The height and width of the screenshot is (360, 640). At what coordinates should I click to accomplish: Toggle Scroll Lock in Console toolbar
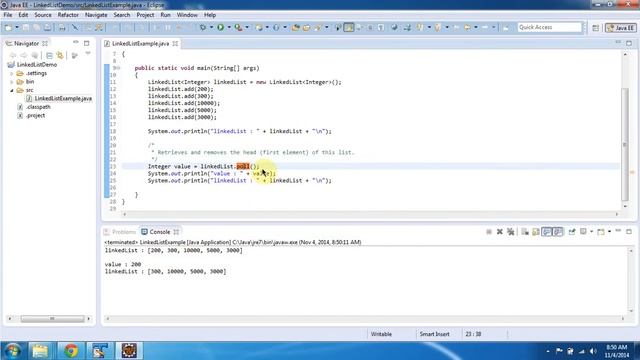(536, 232)
